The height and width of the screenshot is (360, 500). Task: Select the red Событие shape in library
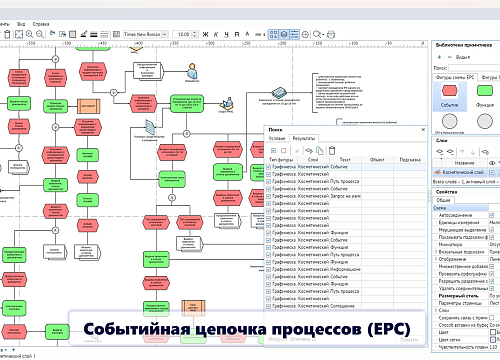(449, 91)
